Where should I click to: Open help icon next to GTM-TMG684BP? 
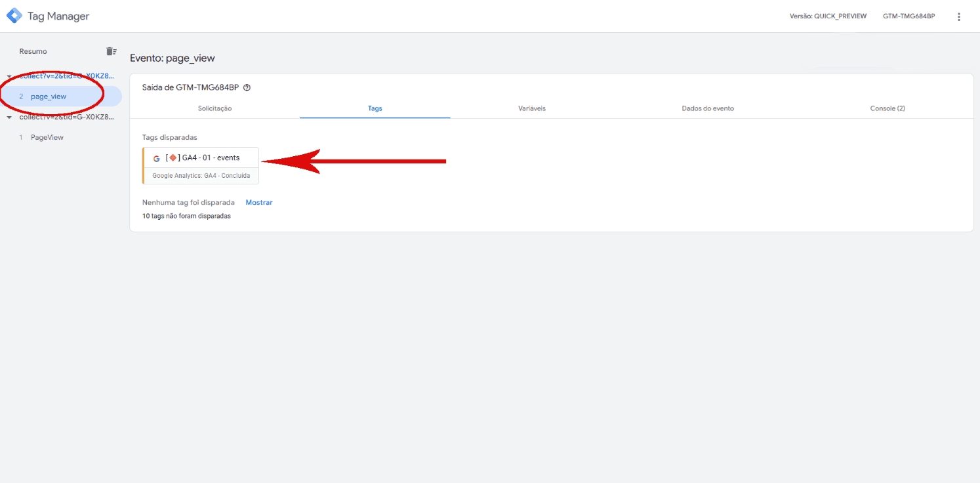pos(247,87)
